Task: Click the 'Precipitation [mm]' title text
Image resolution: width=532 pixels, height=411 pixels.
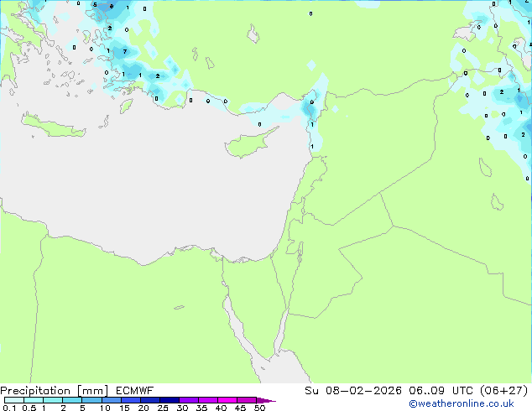Action: tap(55, 391)
